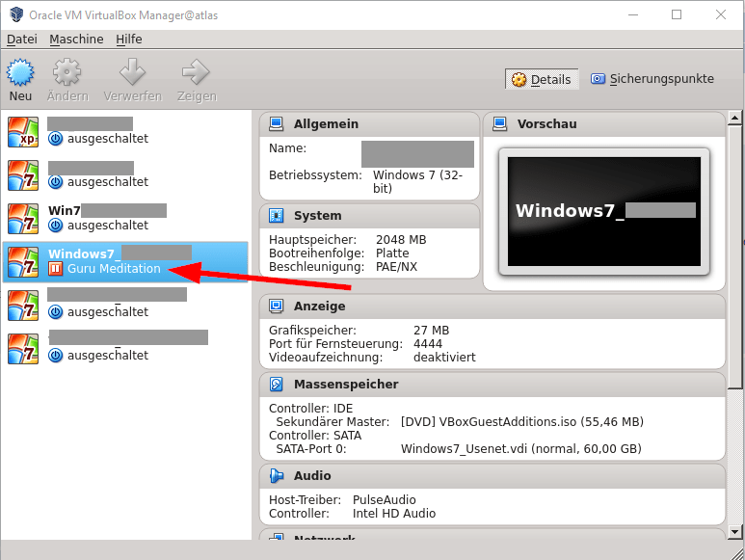The width and height of the screenshot is (745, 560).
Task: Click the Audio section header
Action: 492,476
